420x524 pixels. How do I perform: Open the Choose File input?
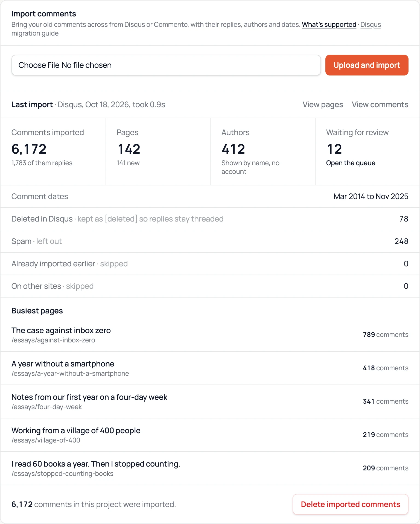pos(166,65)
